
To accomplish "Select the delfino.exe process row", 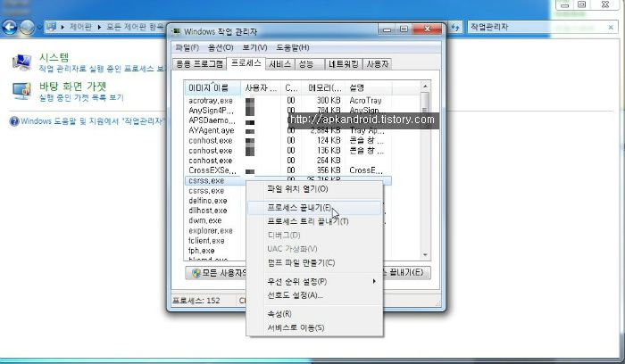I will pyautogui.click(x=215, y=201).
